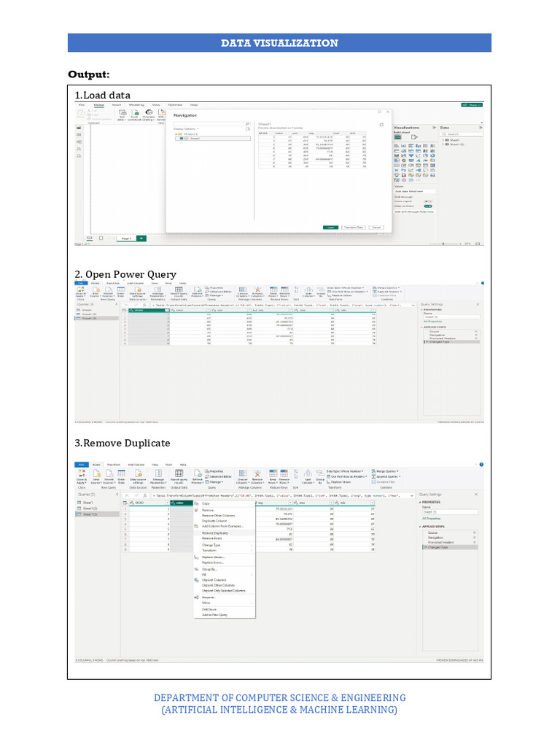Choose Drill Down in the context menu

click(x=209, y=609)
